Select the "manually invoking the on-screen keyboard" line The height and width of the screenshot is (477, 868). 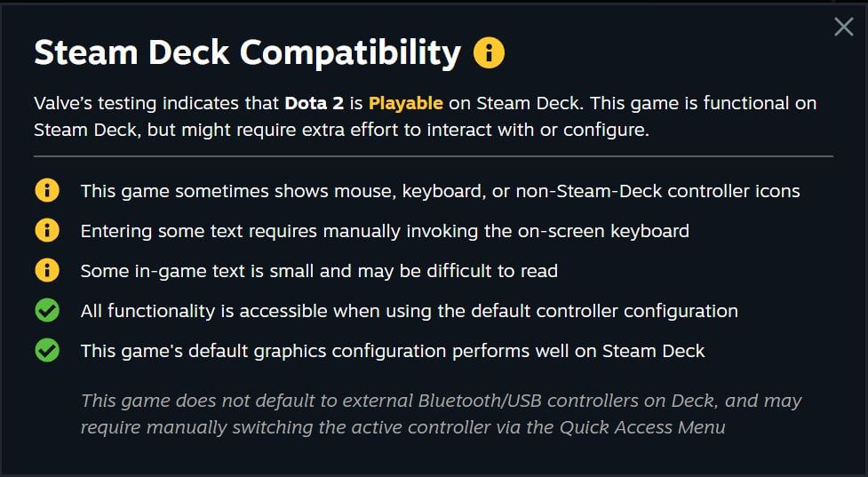coord(385,231)
